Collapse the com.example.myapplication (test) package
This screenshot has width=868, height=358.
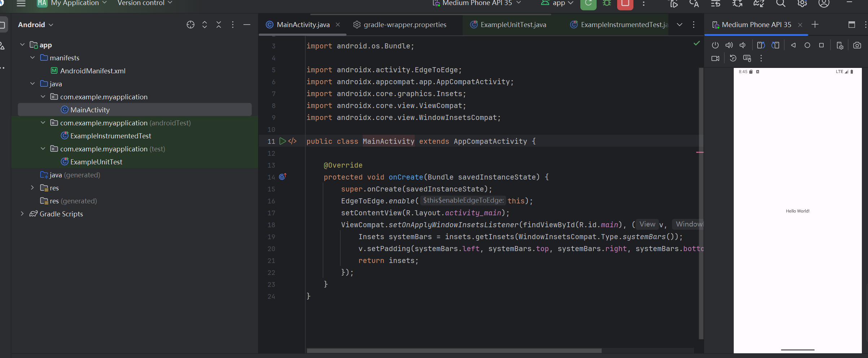43,149
